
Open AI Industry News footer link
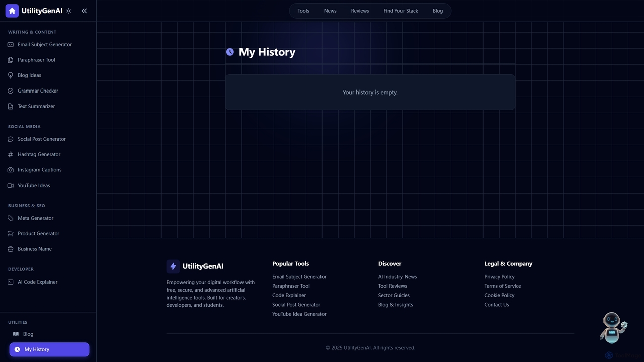tap(397, 277)
